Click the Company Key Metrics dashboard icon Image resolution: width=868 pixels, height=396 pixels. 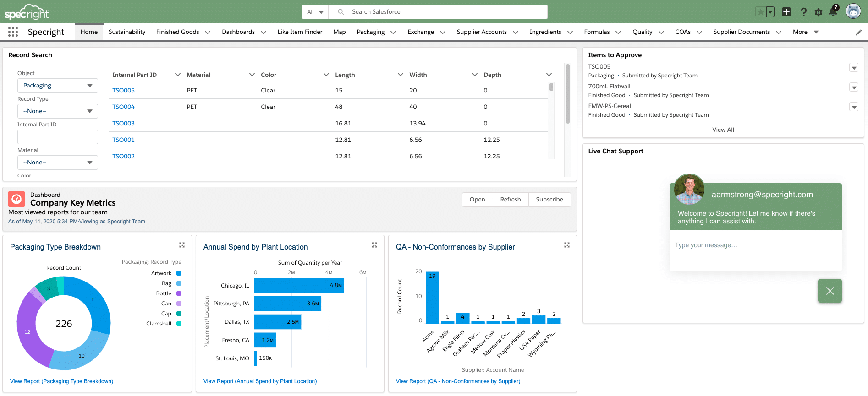coord(16,199)
